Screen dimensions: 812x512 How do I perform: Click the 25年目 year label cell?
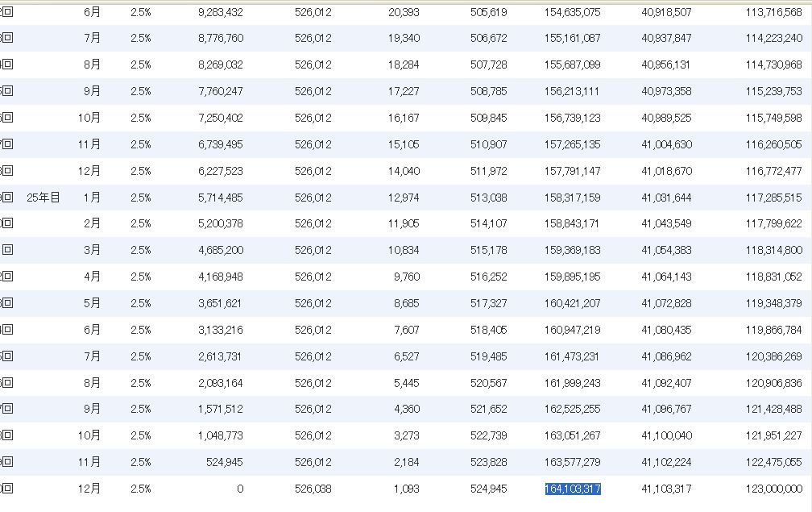pyautogui.click(x=43, y=198)
